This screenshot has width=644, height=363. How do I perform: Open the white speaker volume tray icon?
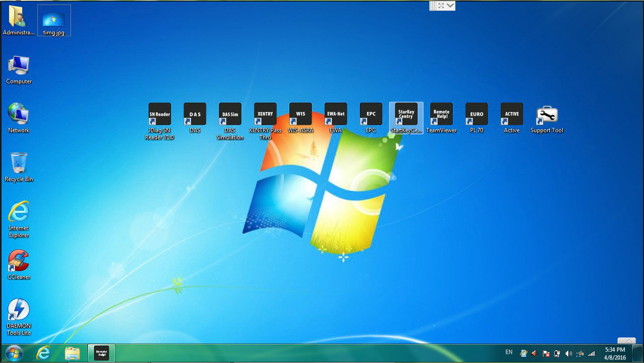[568, 353]
